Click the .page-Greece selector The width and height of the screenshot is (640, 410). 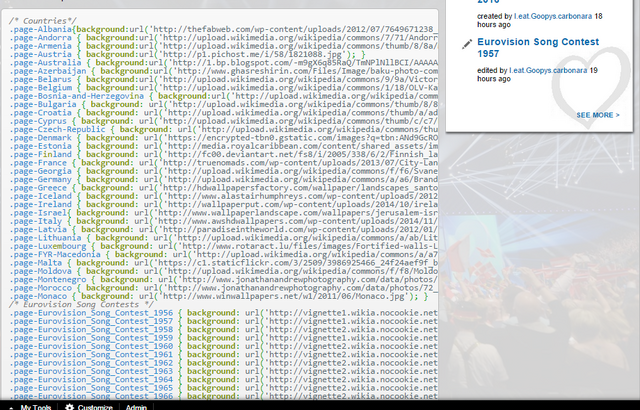[x=38, y=188]
